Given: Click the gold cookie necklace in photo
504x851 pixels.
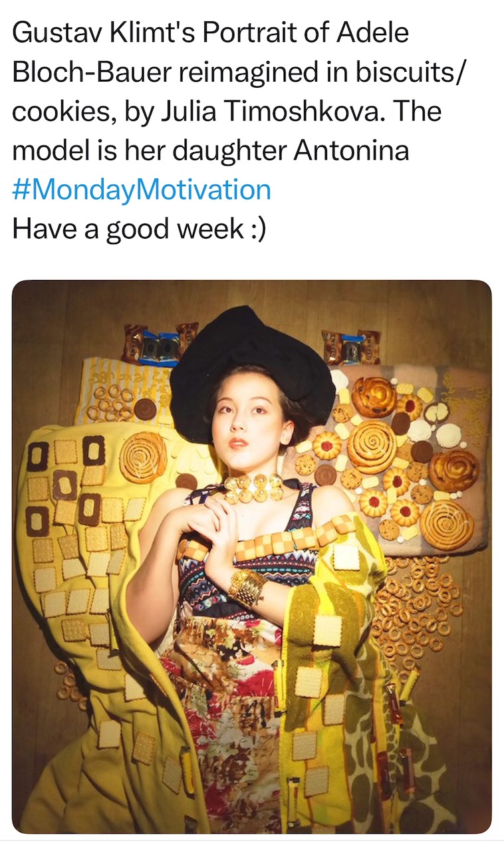Looking at the screenshot, I should (253, 488).
